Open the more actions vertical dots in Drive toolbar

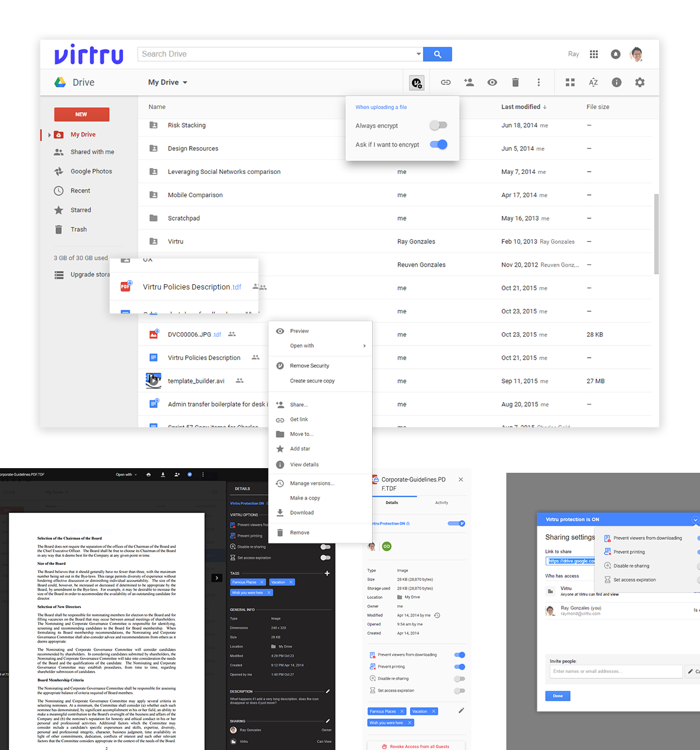point(538,82)
